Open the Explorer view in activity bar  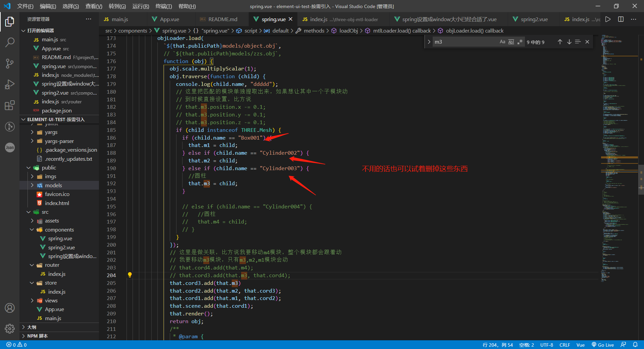point(10,21)
